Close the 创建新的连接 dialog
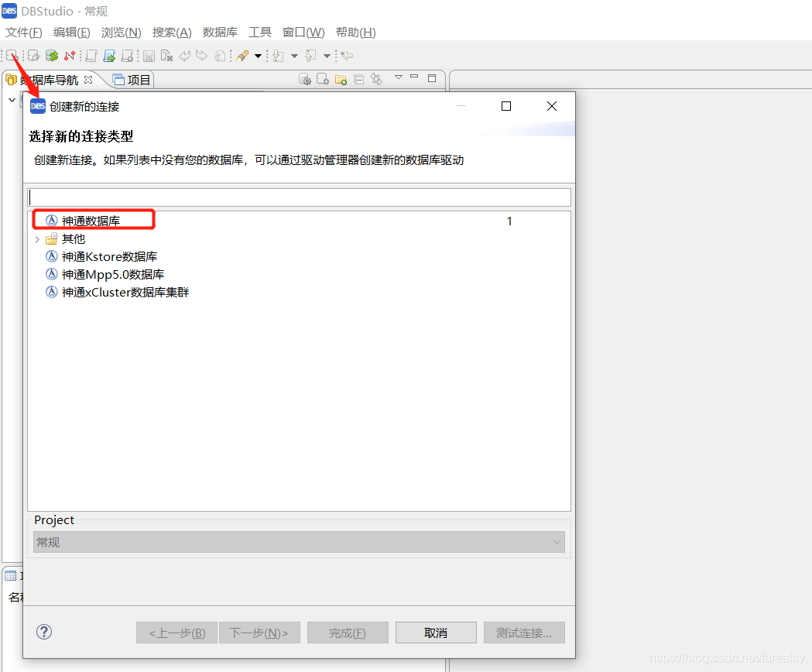 coord(552,106)
